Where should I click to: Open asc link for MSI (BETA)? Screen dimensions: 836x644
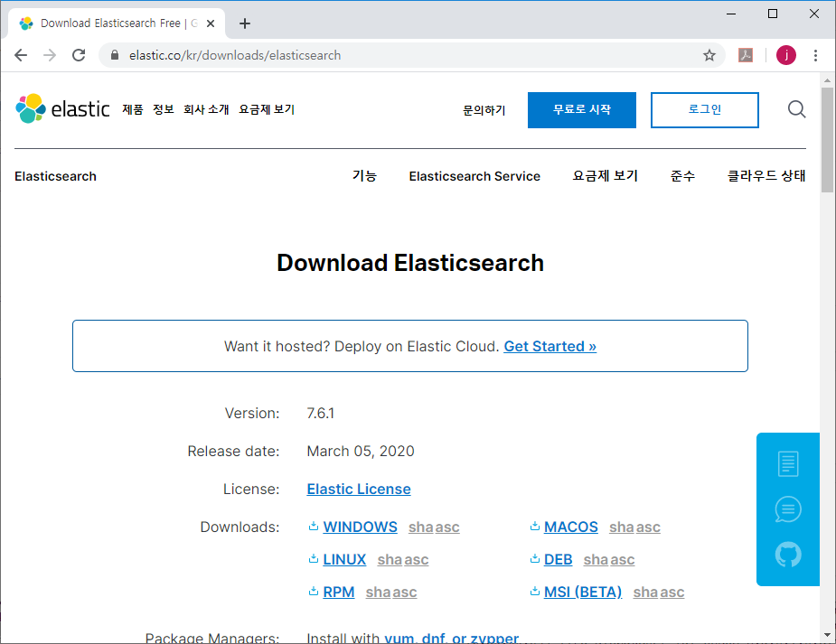pyautogui.click(x=672, y=593)
